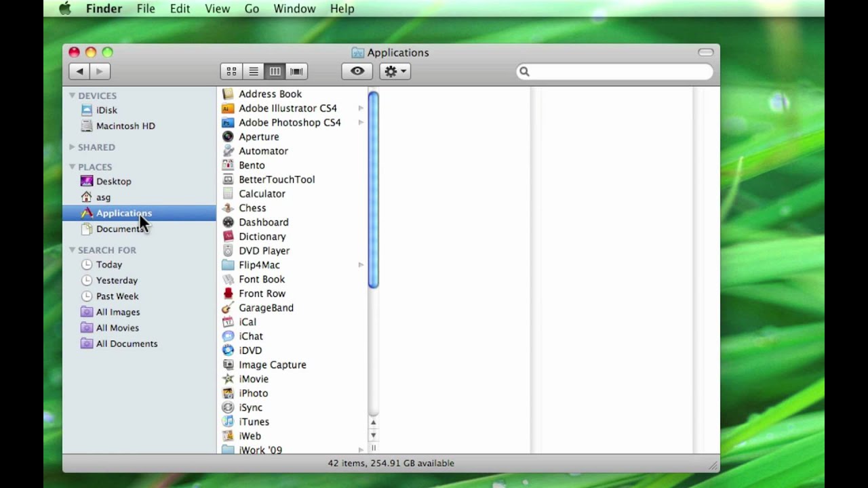Open the Address Book app icon

(228, 94)
